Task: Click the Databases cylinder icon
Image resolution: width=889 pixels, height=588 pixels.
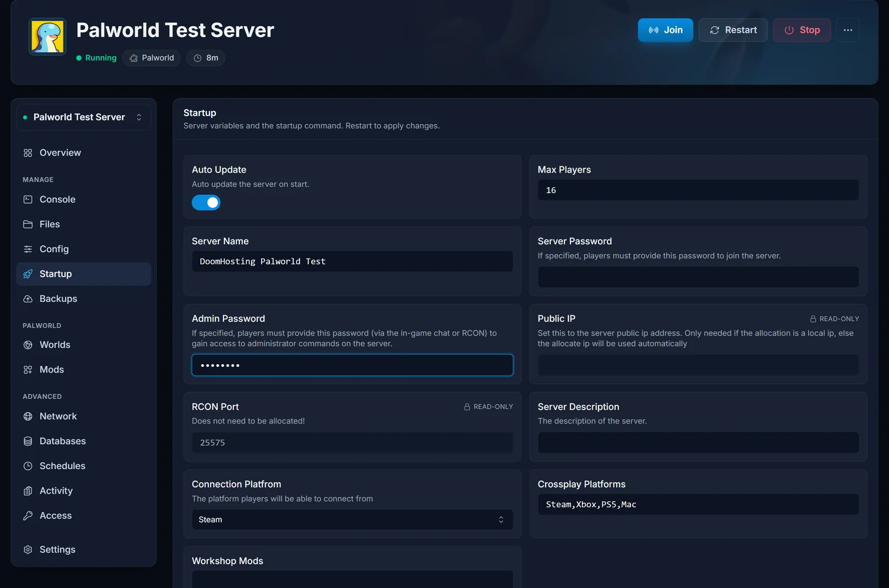Action: tap(28, 441)
